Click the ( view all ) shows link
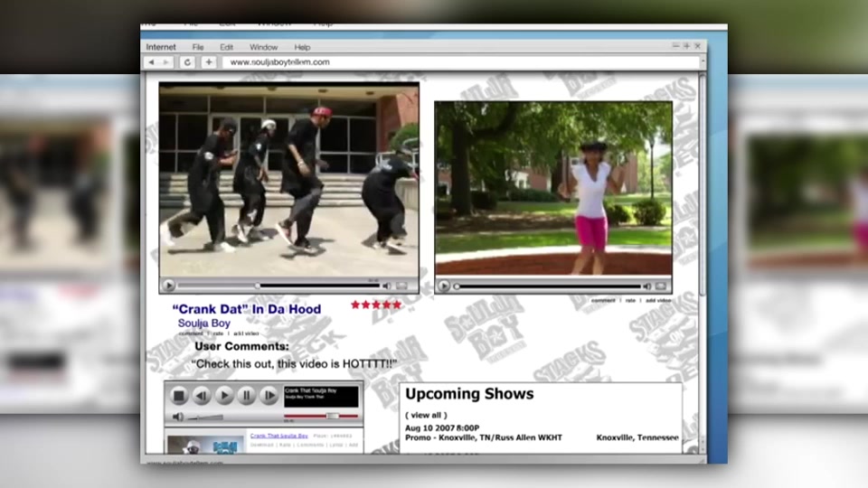Viewport: 868px width, 488px height. (x=426, y=415)
